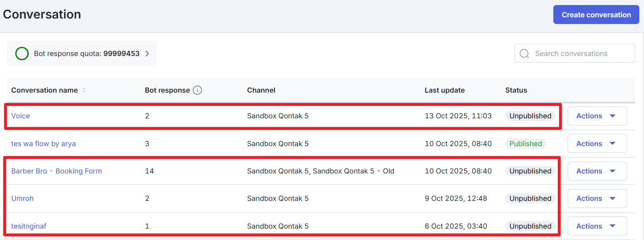This screenshot has width=644, height=240.
Task: Click the Create conversation button
Action: tap(596, 15)
